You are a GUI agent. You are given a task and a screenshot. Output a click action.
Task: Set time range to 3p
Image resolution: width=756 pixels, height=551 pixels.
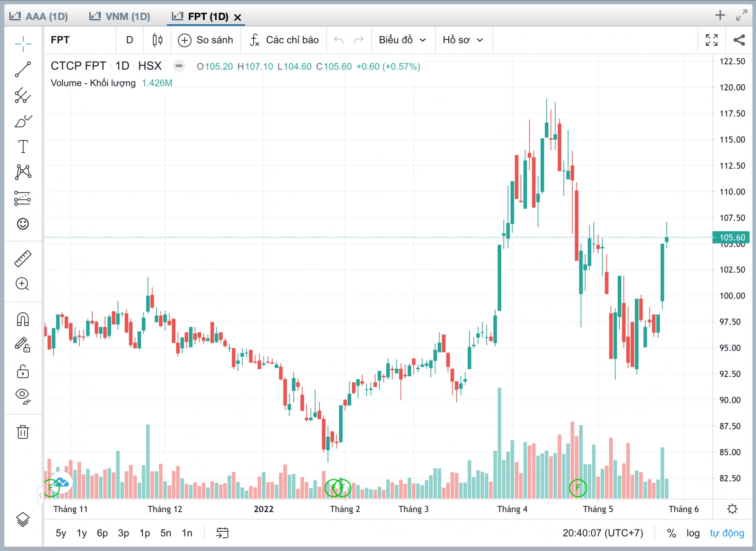[x=124, y=533]
